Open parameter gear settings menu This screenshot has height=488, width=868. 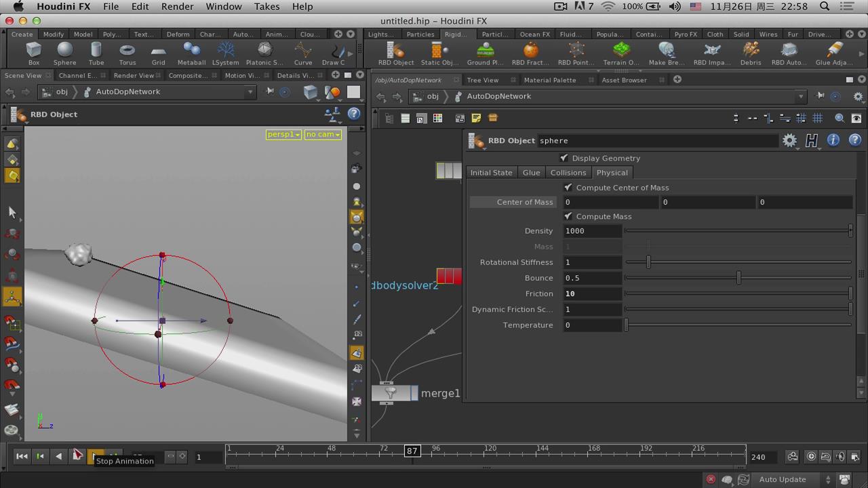click(789, 140)
